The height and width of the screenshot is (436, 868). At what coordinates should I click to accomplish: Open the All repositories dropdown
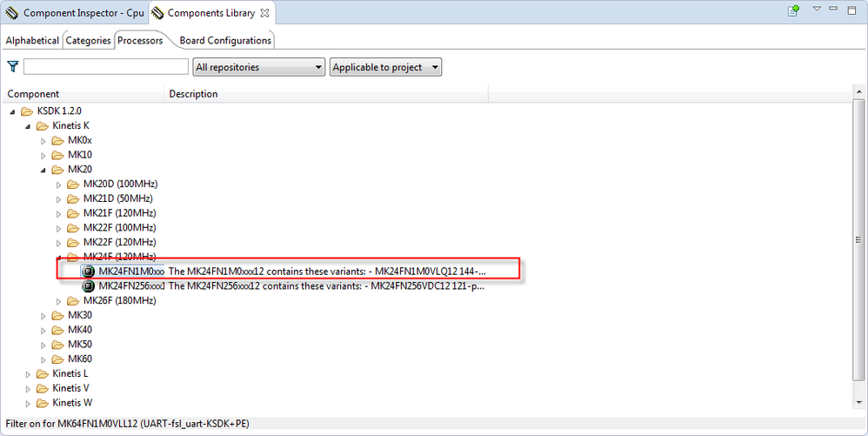(259, 67)
